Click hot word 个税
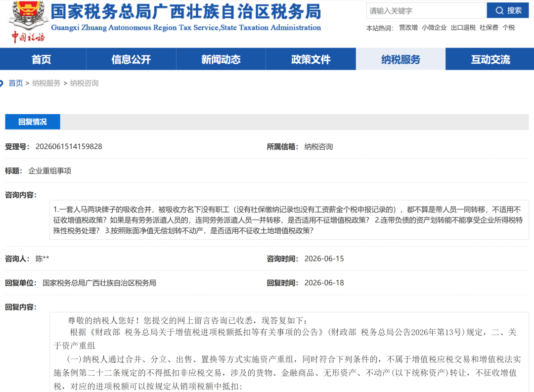534x392 pixels. click(509, 28)
